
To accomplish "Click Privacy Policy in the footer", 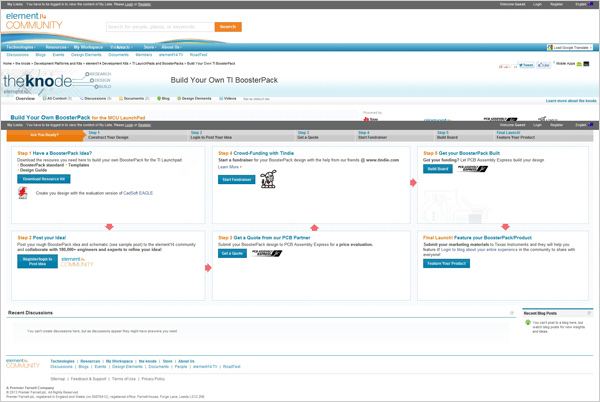I will 153,379.
